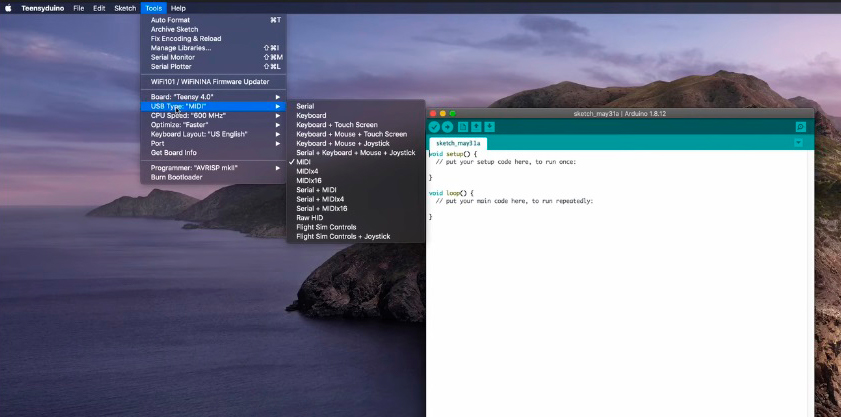Open the sketch tab dropdown arrow

click(x=798, y=143)
